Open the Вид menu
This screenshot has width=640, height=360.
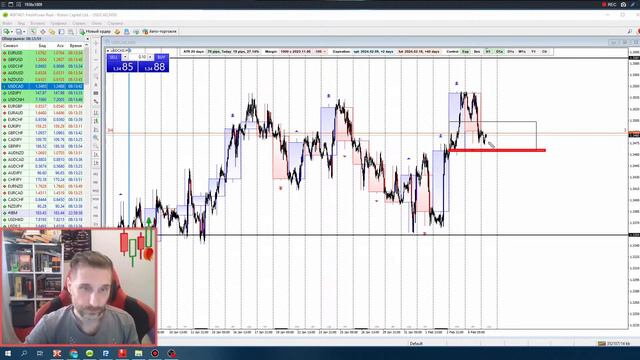point(21,23)
